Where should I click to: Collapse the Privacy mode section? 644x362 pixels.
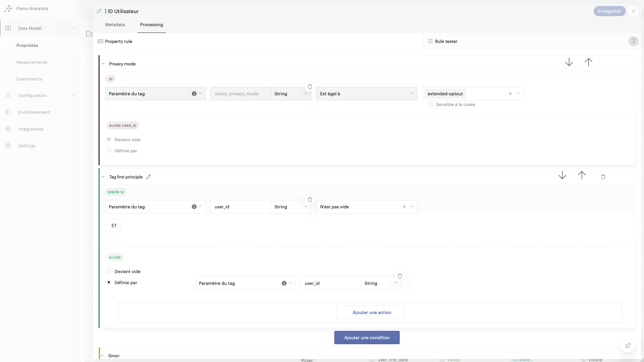(103, 64)
